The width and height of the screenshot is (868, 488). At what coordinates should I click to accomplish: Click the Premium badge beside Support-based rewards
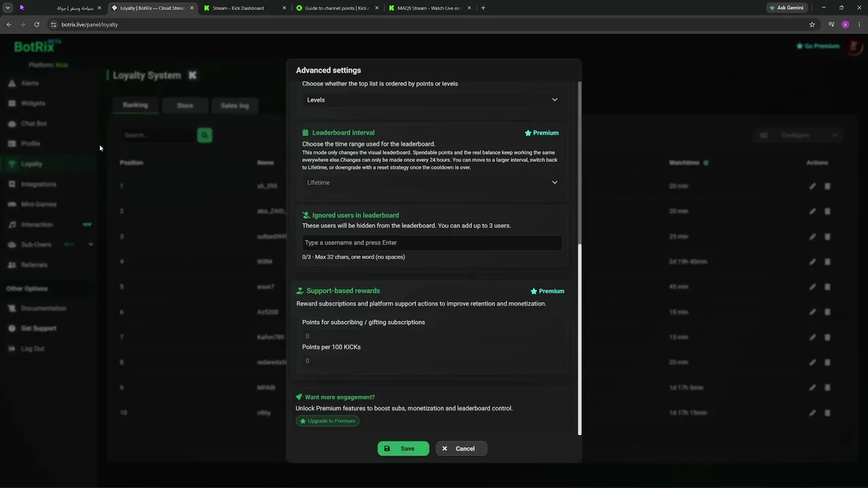coord(547,291)
